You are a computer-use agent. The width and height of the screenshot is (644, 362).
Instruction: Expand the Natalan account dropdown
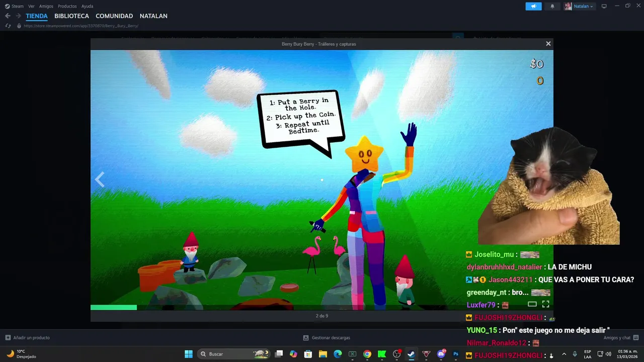click(x=583, y=6)
